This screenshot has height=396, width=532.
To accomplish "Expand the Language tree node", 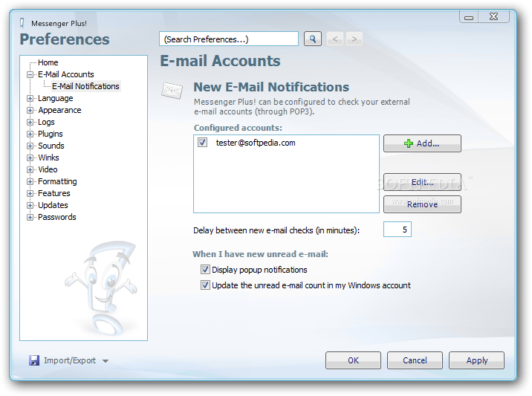I will [30, 98].
